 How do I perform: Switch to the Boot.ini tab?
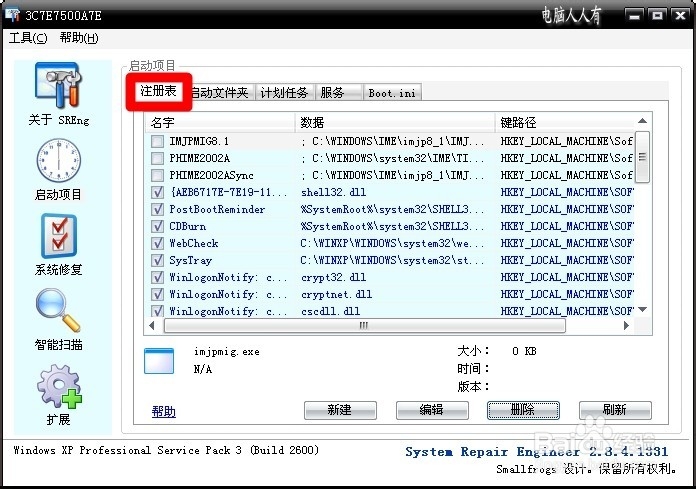coord(392,93)
